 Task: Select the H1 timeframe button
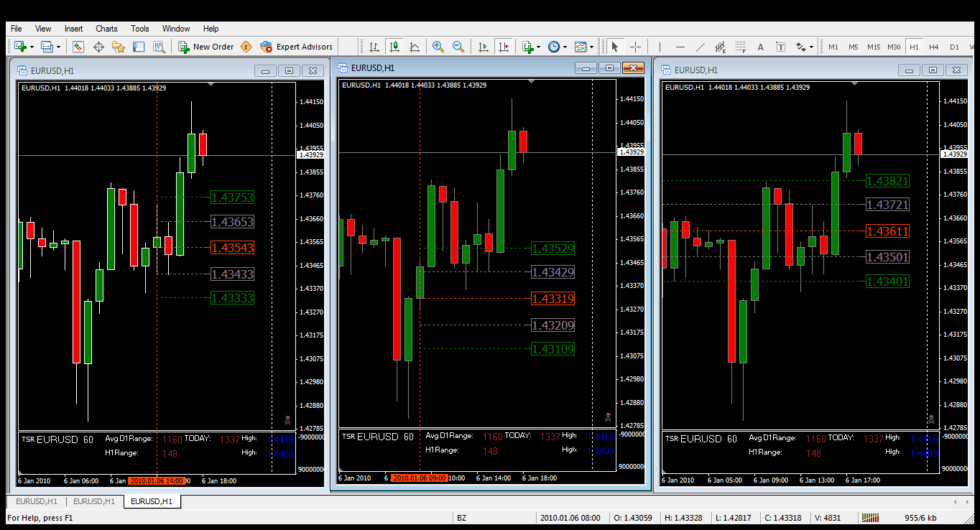914,47
